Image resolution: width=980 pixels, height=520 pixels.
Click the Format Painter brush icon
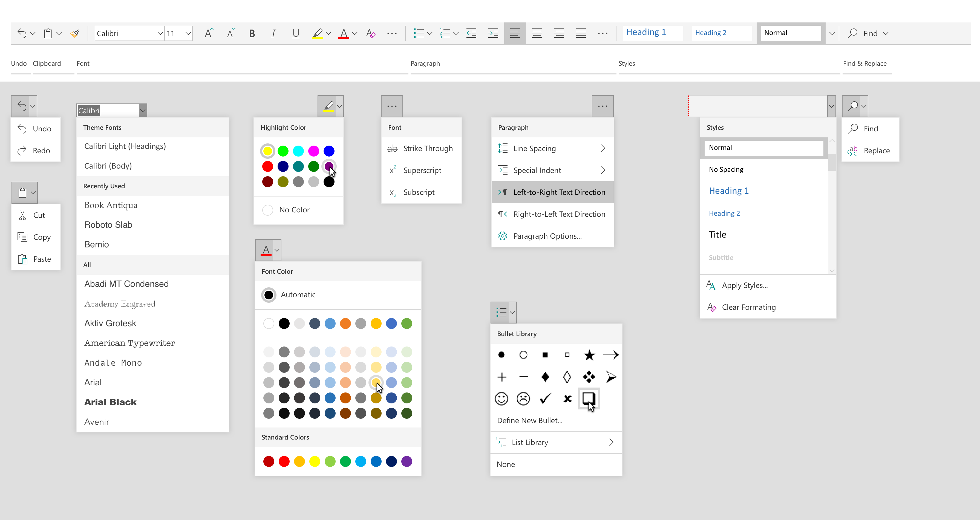[74, 33]
